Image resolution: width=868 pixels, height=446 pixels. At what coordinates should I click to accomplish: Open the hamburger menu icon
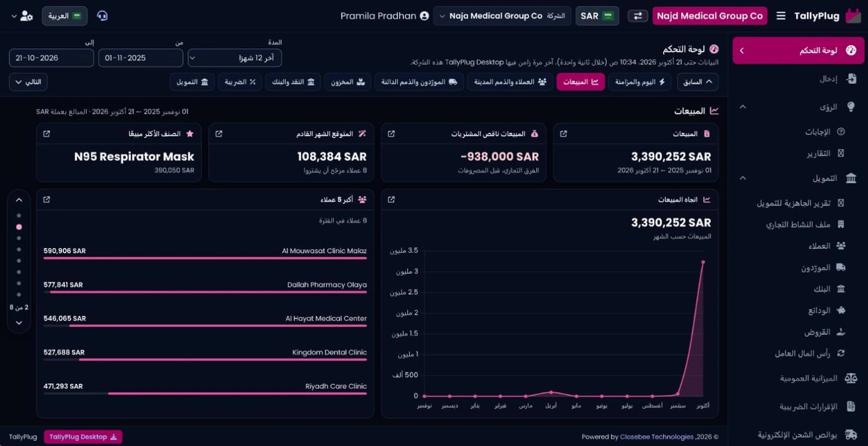point(781,16)
